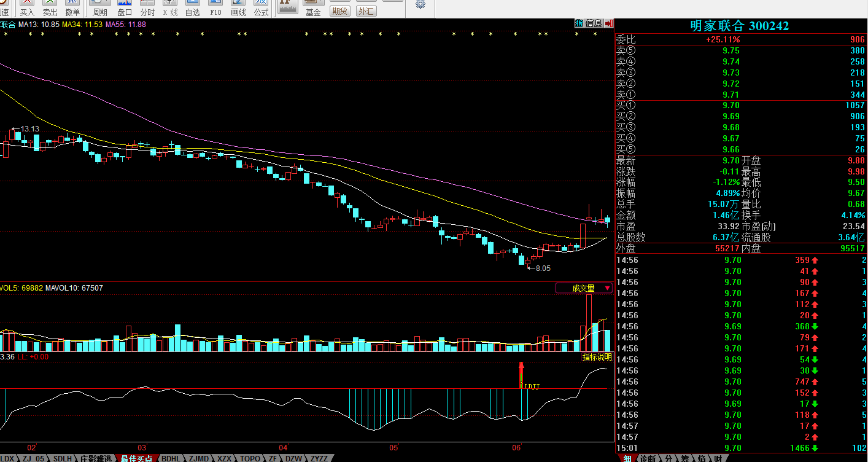
Task: Open the F10 company info icon
Action: tap(215, 8)
